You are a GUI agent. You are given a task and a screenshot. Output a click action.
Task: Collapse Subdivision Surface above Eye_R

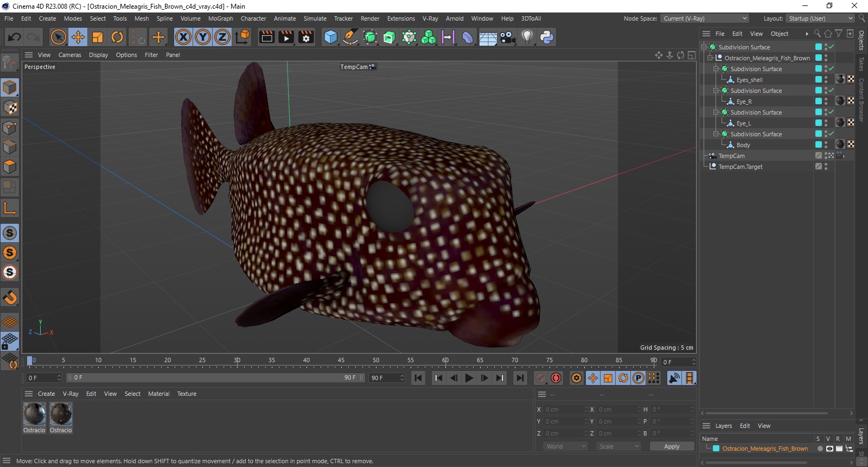coord(716,91)
